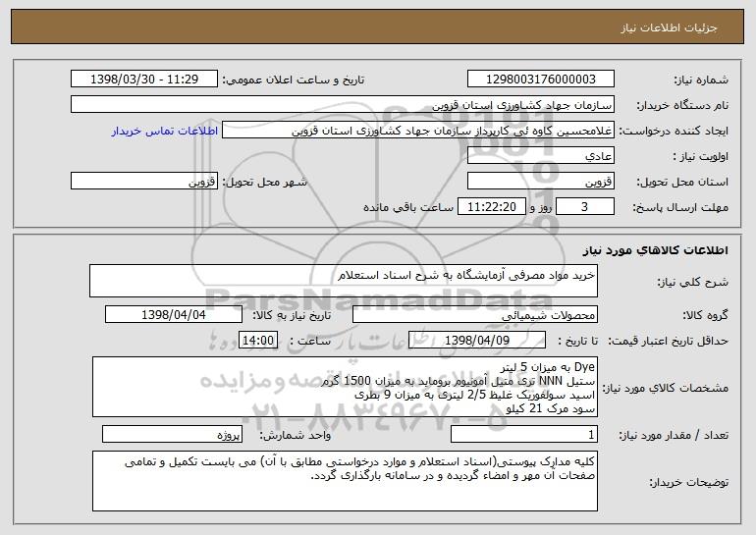Click the label اولویت نیاز

pos(701,157)
